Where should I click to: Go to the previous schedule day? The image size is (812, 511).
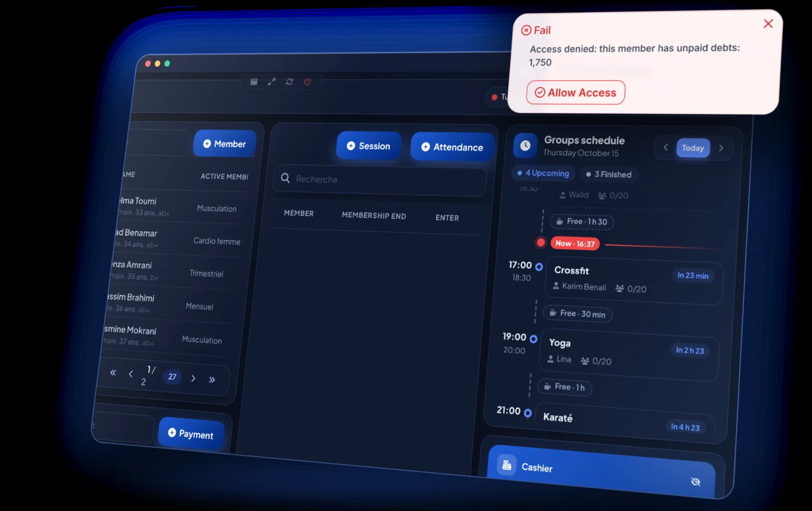pos(665,147)
